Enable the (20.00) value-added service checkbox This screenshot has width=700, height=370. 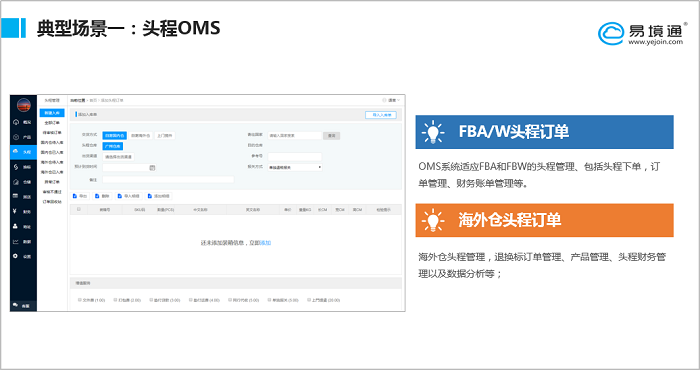(309, 300)
